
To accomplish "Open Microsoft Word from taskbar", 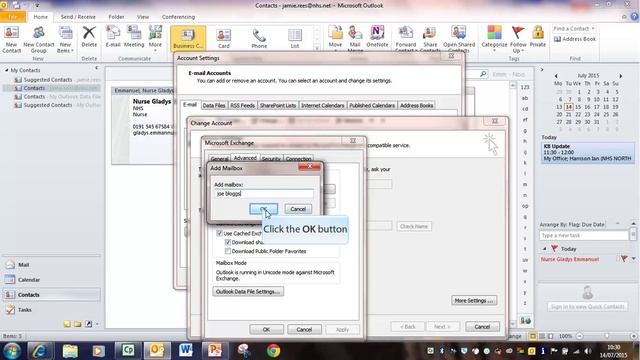I will click(x=186, y=351).
